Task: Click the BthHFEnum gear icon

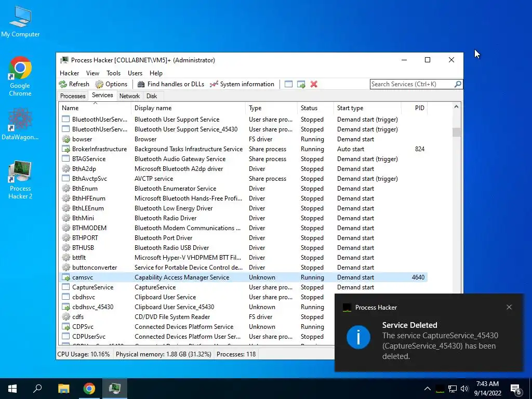Action: (x=66, y=198)
